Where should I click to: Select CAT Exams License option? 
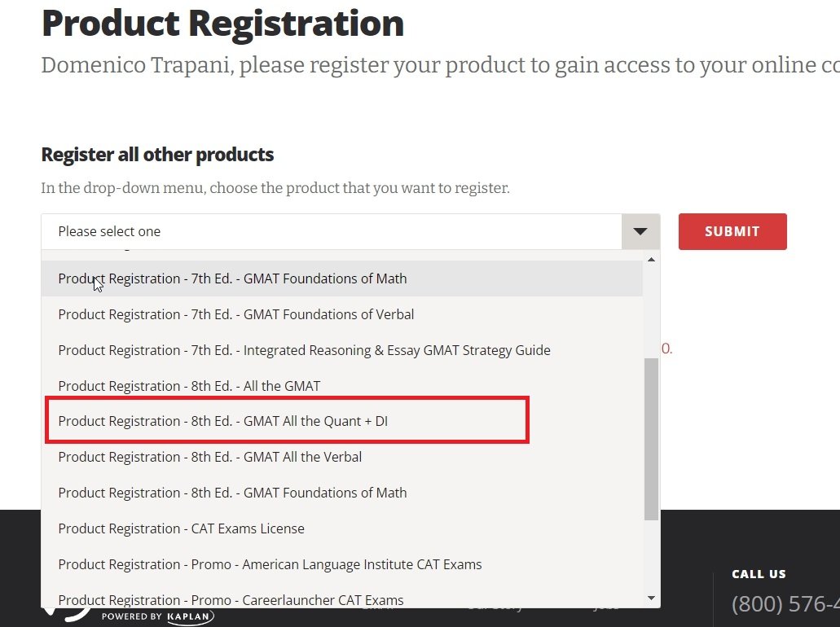point(181,528)
